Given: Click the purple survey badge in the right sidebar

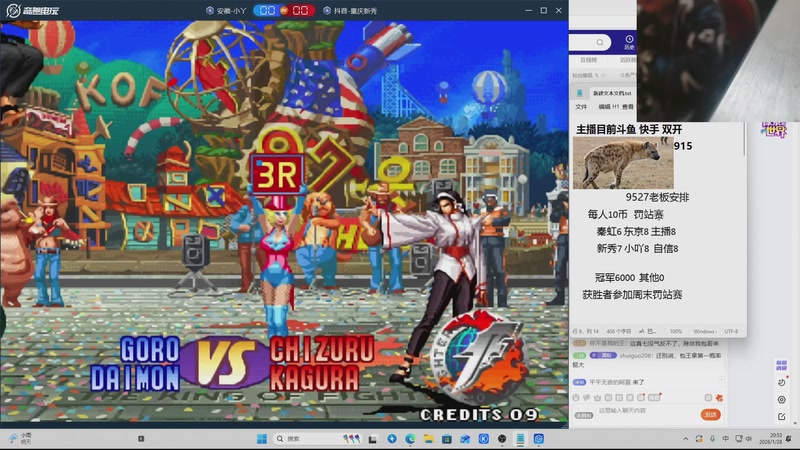Looking at the screenshot, I should 781,365.
